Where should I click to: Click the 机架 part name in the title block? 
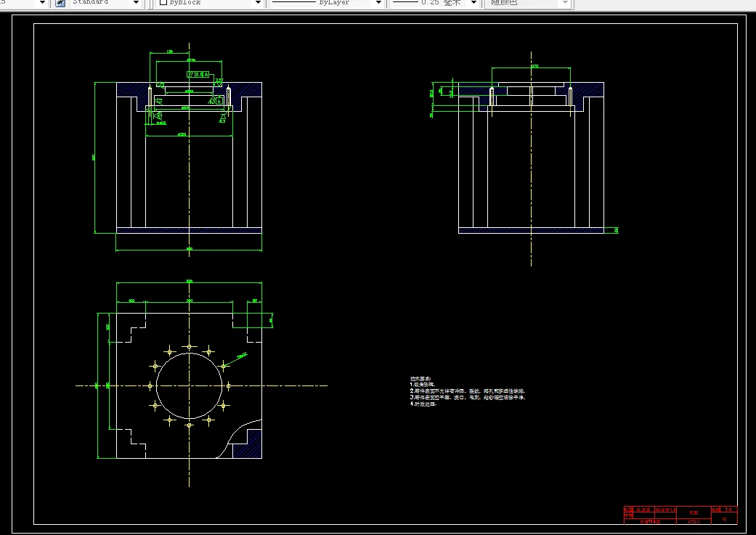coord(694,512)
